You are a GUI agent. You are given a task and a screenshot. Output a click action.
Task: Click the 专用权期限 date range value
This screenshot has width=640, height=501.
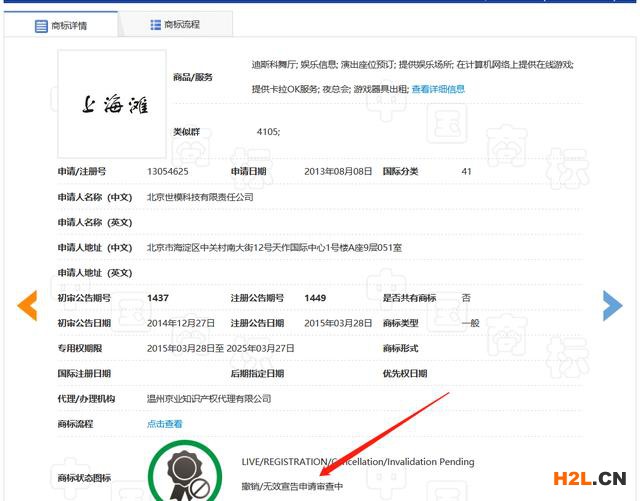click(220, 348)
